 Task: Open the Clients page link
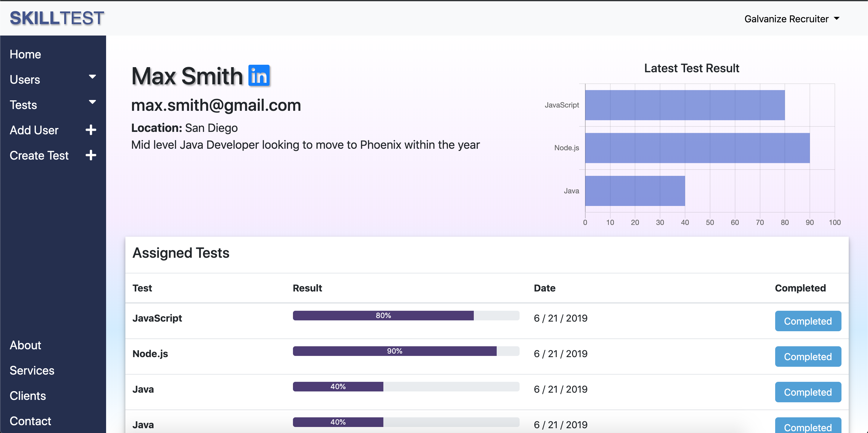tap(28, 396)
